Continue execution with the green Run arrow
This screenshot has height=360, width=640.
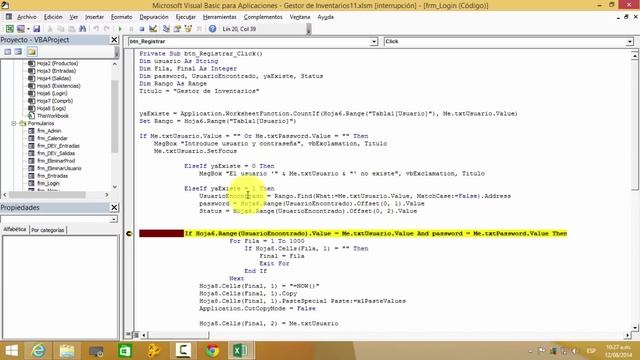[120, 29]
